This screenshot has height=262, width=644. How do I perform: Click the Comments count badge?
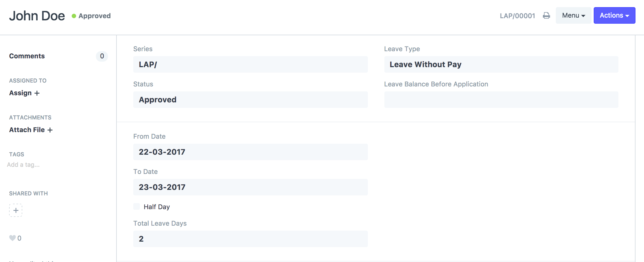click(102, 56)
